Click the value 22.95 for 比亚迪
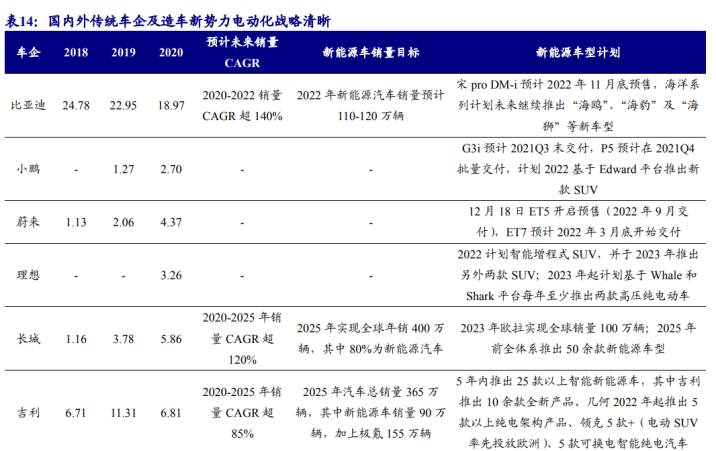The width and height of the screenshot is (716, 451). tap(123, 105)
